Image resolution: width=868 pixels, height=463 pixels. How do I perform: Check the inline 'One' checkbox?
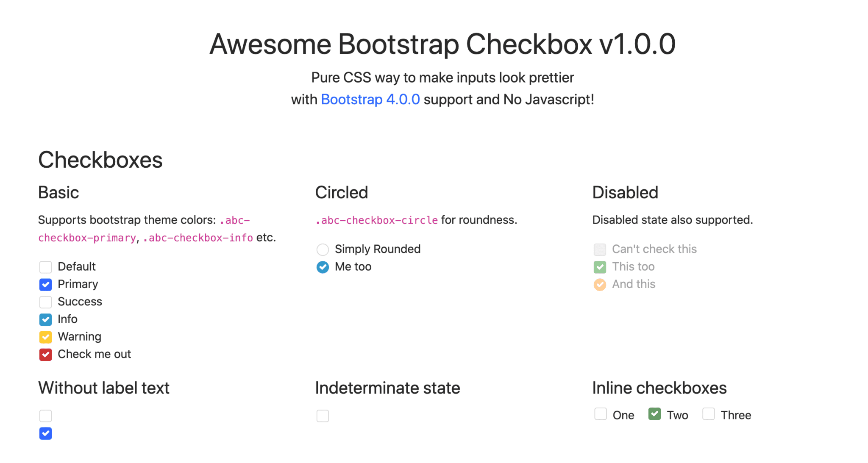pos(601,414)
